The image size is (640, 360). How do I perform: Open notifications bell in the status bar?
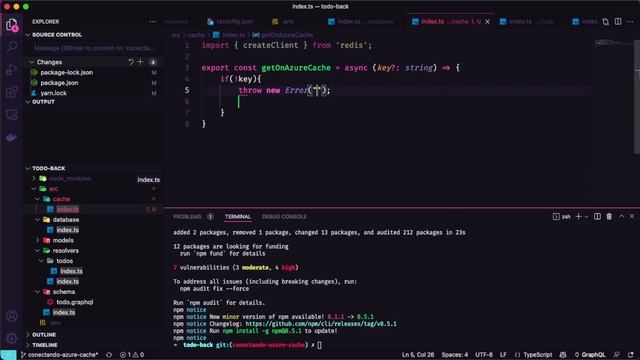631,355
